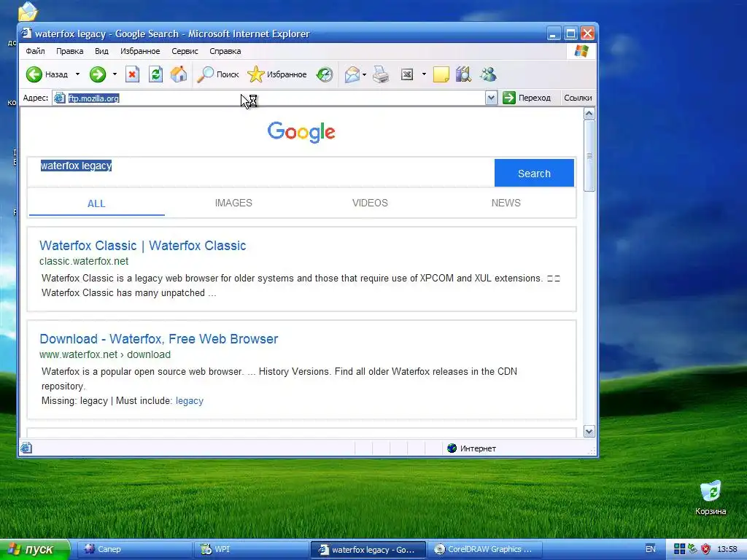Screen dimensions: 747x560
Task: Click the Переход go button
Action: pyautogui.click(x=527, y=98)
